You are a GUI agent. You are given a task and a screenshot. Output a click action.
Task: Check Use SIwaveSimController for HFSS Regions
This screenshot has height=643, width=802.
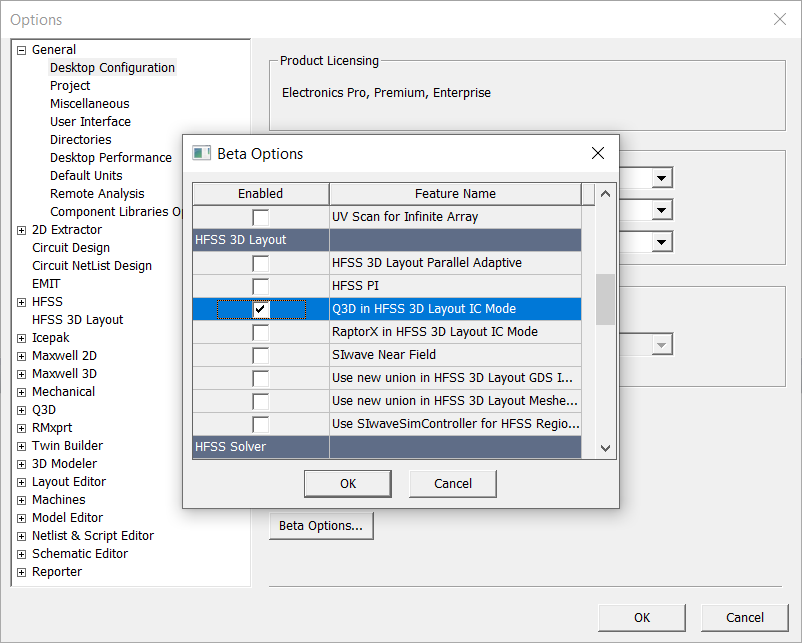pyautogui.click(x=260, y=424)
